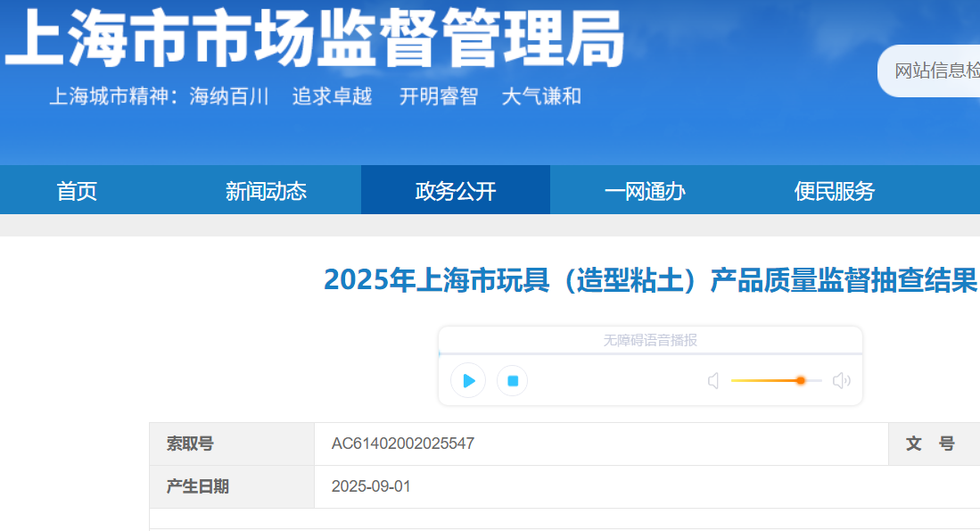Open the 一网通办 navigation item
The width and height of the screenshot is (980, 531).
click(645, 190)
